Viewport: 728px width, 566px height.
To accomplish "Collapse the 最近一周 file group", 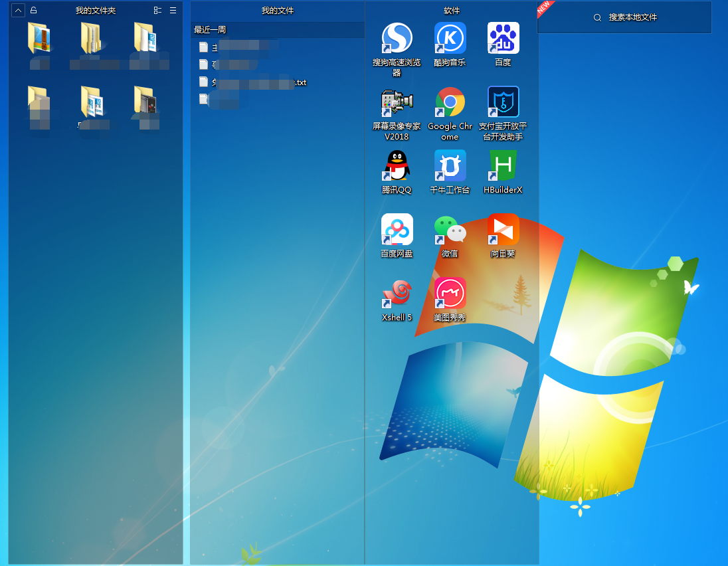I will pyautogui.click(x=277, y=30).
